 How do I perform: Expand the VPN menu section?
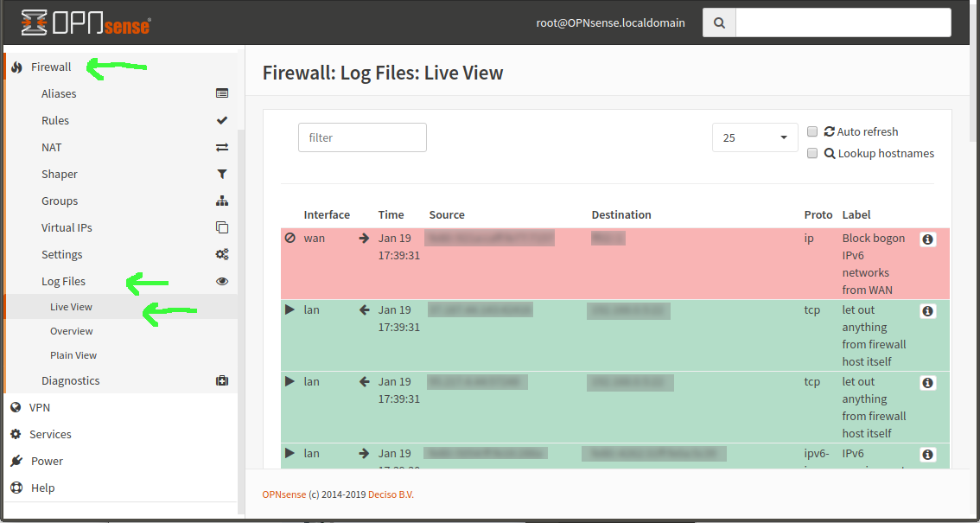tap(40, 407)
